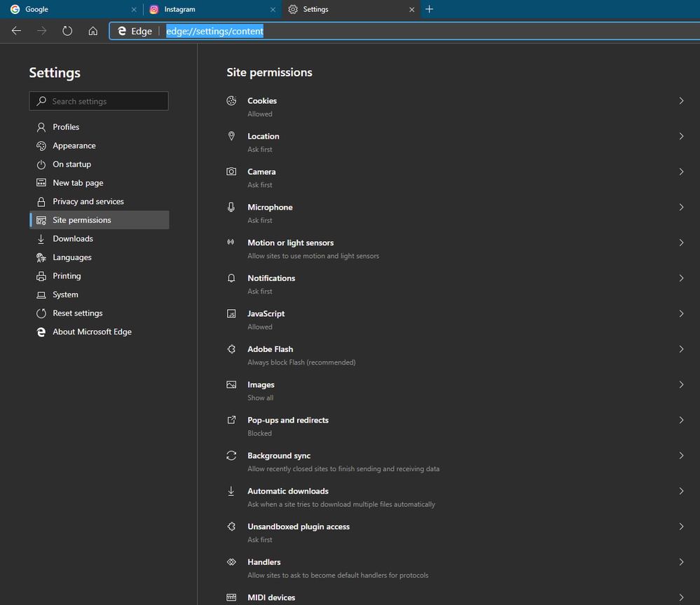Expand JavaScript settings via chevron

tap(681, 313)
